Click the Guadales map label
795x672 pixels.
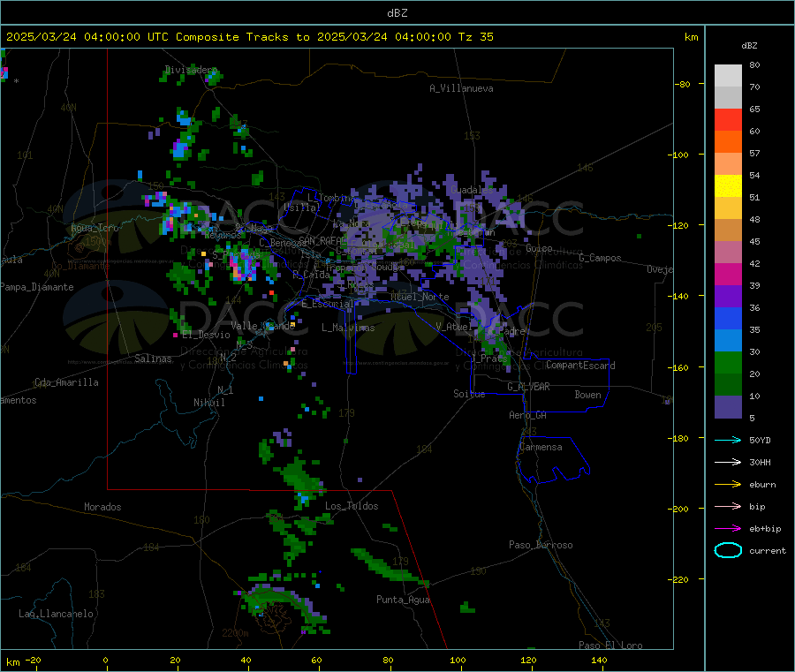472,190
